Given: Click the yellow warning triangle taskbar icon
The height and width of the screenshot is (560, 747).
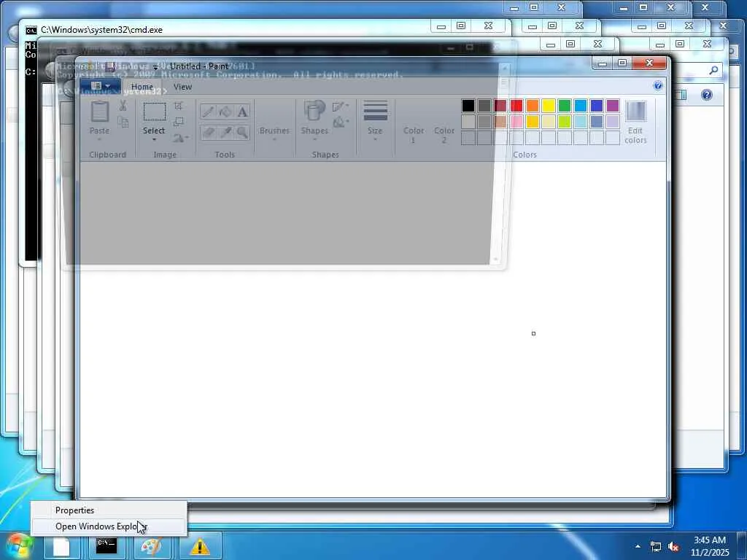Looking at the screenshot, I should pyautogui.click(x=200, y=547).
